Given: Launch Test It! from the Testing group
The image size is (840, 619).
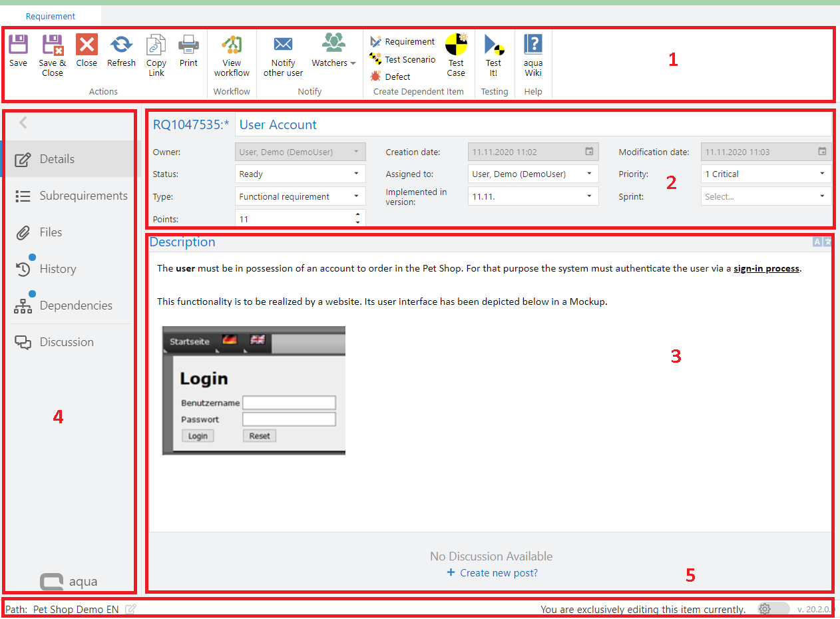Looking at the screenshot, I should coord(493,45).
